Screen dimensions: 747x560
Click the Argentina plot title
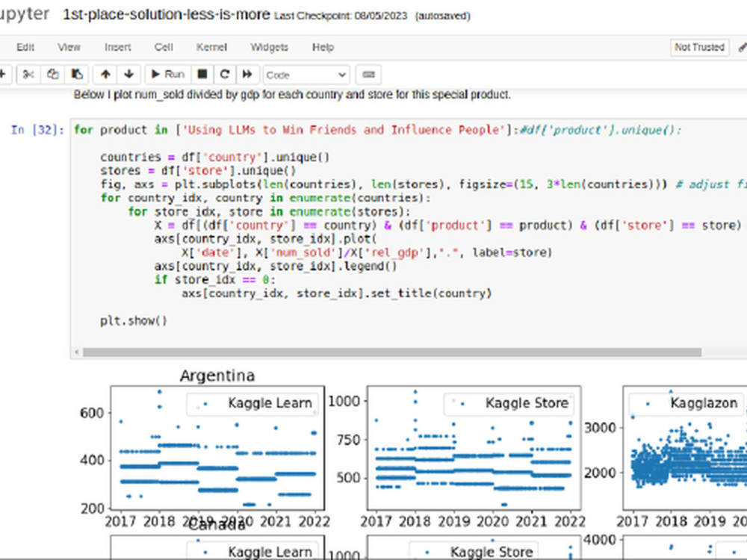(217, 376)
